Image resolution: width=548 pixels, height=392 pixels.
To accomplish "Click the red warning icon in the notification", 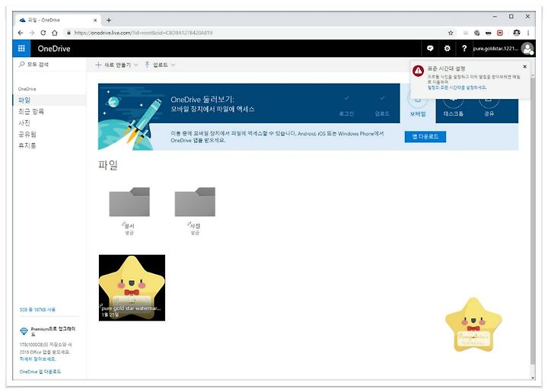I will pos(418,71).
